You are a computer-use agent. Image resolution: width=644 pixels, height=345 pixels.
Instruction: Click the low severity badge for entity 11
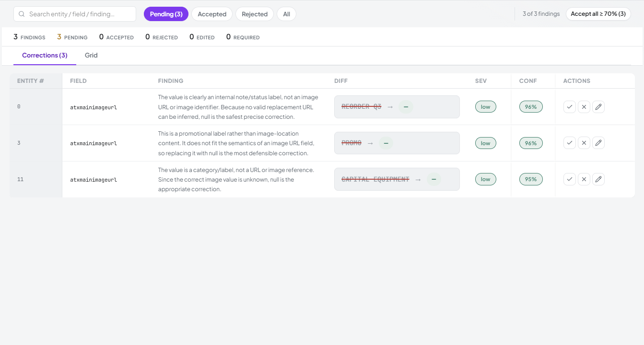486,179
